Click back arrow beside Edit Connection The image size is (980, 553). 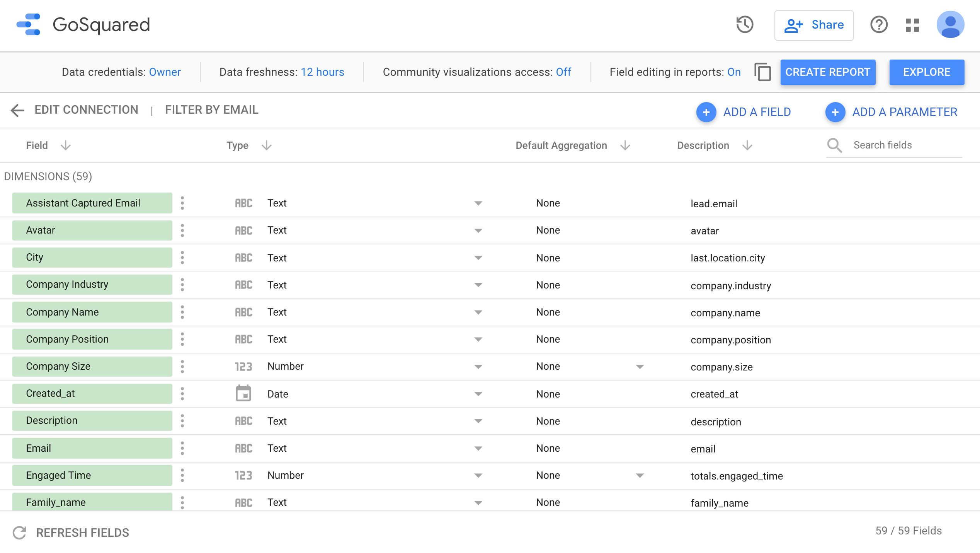[x=17, y=110]
